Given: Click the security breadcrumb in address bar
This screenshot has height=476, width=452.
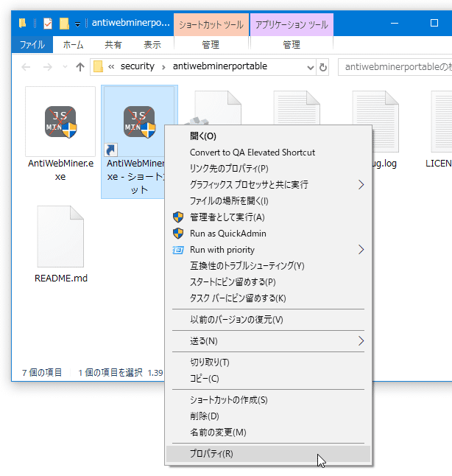Looking at the screenshot, I should [138, 66].
